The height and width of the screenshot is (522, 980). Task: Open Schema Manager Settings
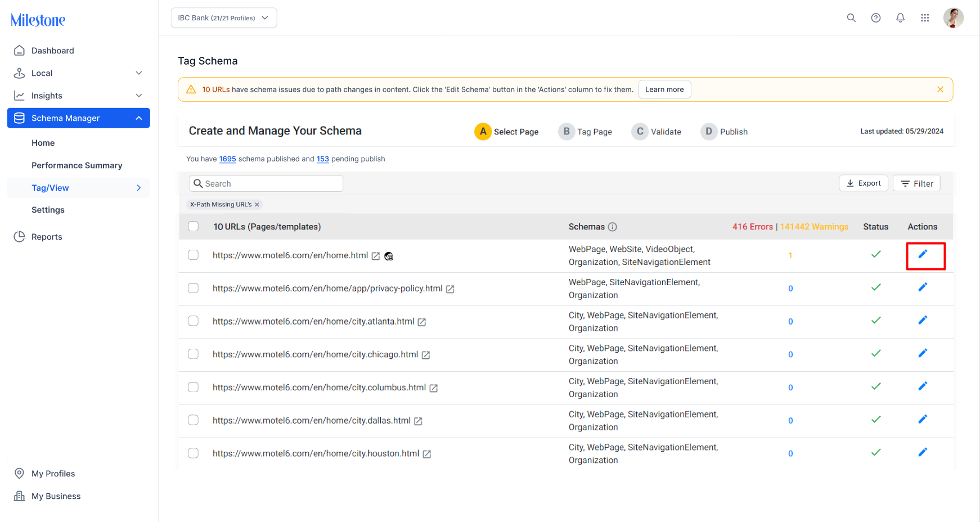(x=48, y=210)
